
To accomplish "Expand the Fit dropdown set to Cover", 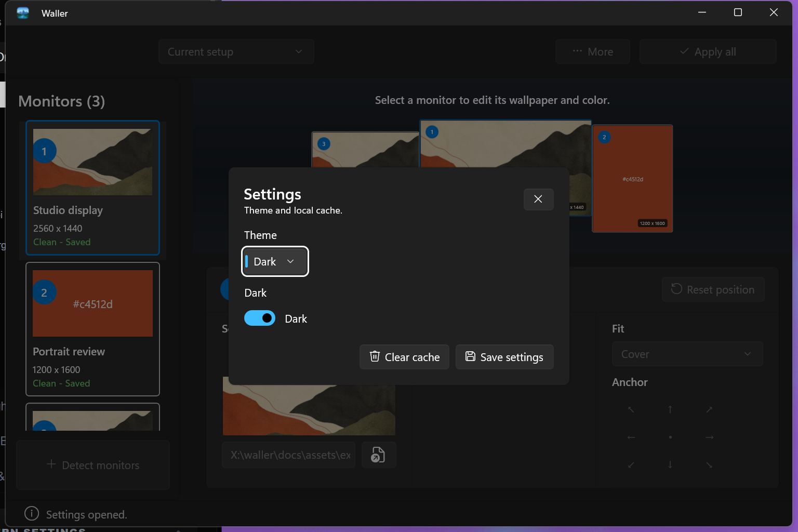I will pos(687,354).
